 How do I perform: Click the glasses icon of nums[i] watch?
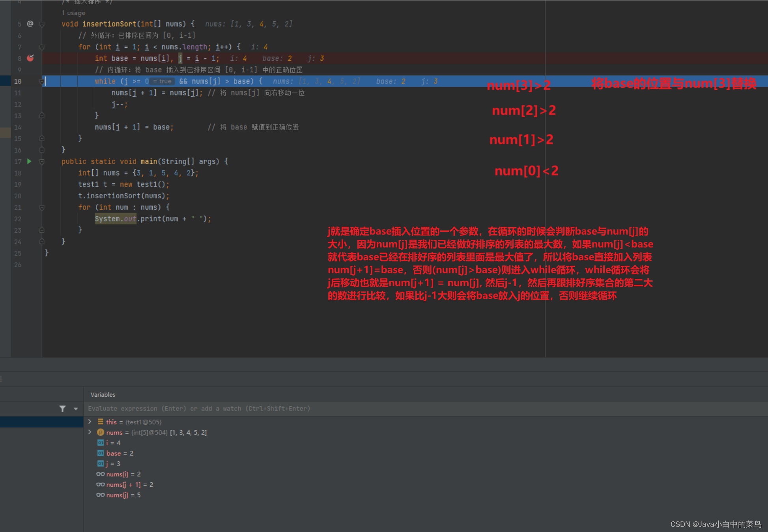(101, 474)
